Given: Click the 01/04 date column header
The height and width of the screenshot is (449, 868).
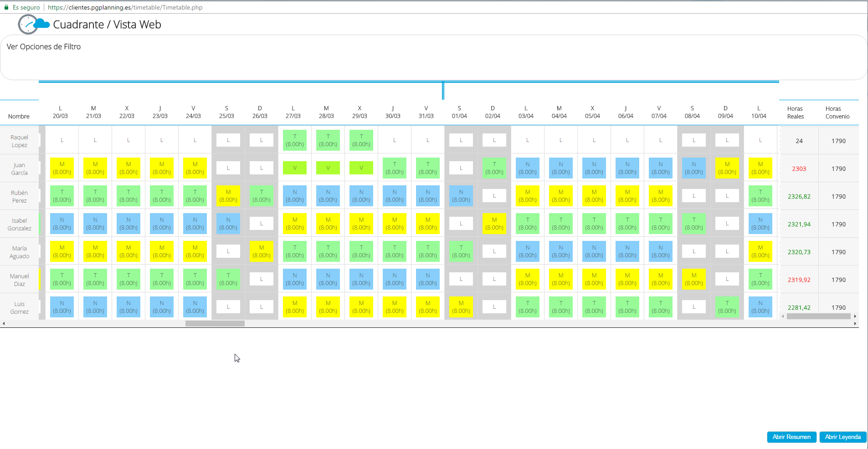Looking at the screenshot, I should (x=459, y=112).
